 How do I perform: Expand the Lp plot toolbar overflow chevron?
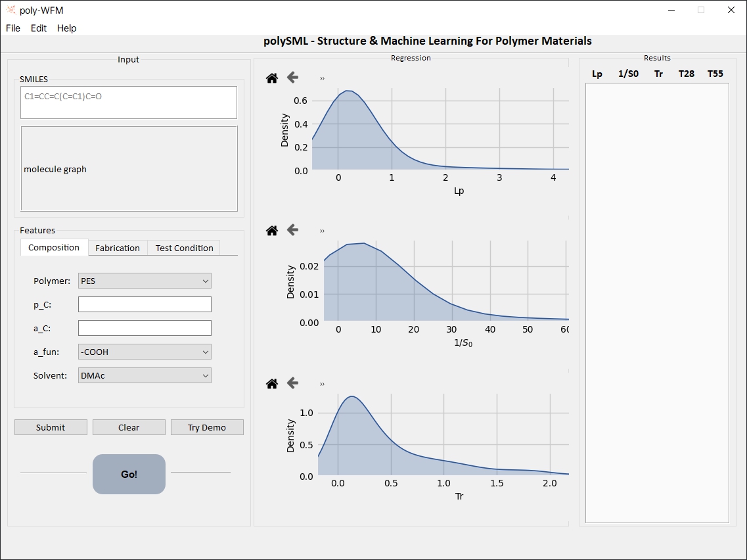point(323,79)
